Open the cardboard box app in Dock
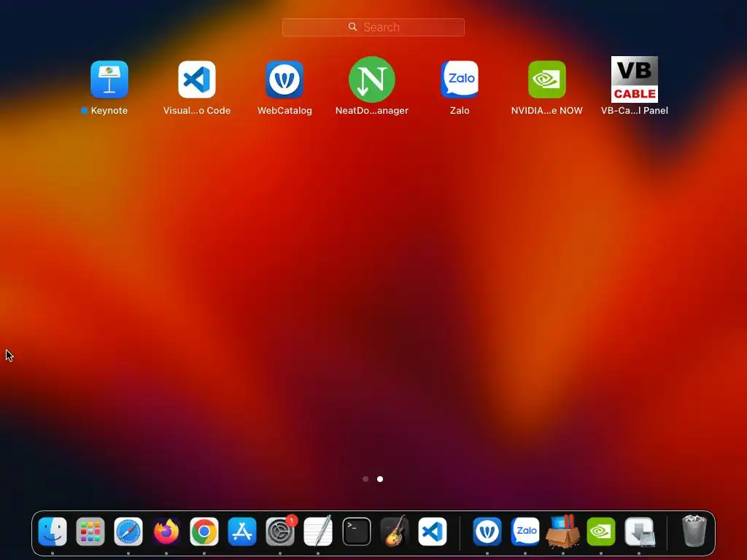The image size is (747, 560). pyautogui.click(x=562, y=532)
